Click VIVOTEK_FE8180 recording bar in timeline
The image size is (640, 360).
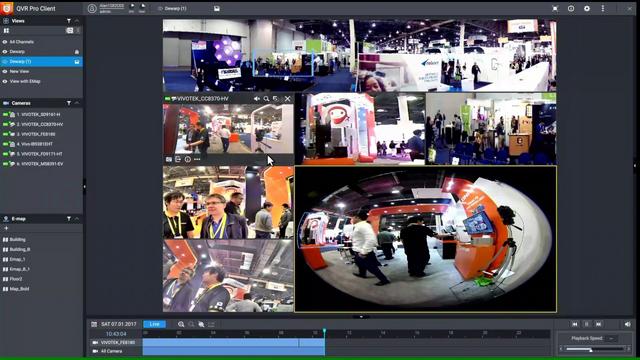[x=233, y=342]
